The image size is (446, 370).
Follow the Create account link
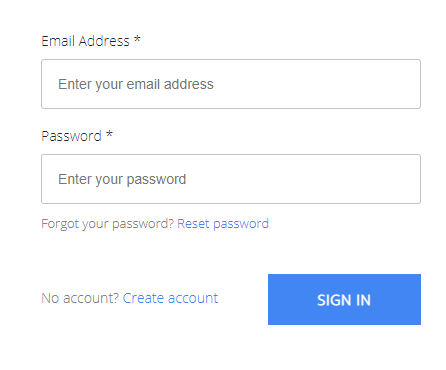[170, 298]
